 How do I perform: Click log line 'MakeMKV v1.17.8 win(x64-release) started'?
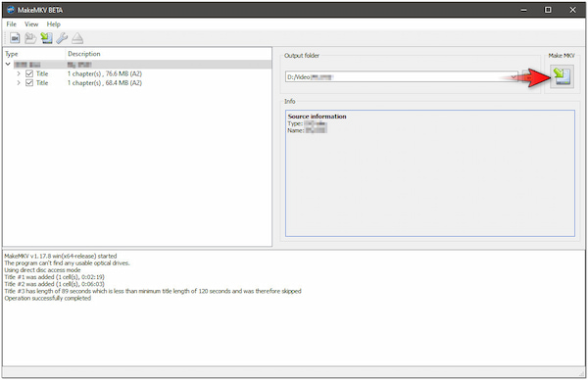pyautogui.click(x=61, y=256)
